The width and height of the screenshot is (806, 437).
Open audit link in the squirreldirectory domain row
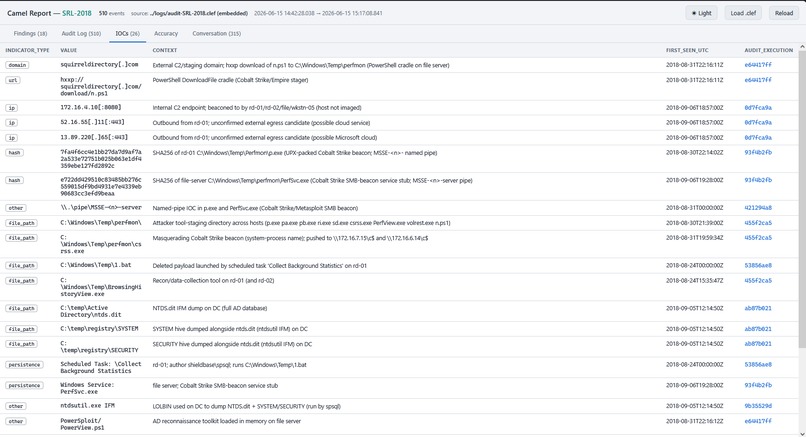[758, 65]
